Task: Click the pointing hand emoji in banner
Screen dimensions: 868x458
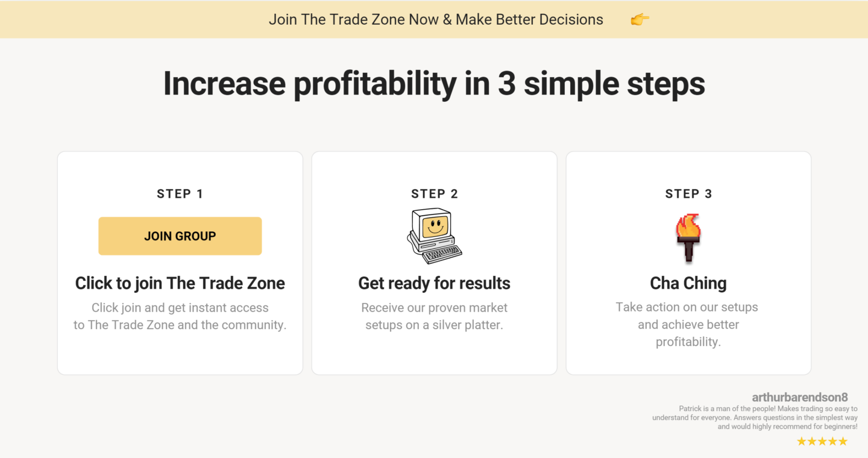Action: (x=640, y=20)
